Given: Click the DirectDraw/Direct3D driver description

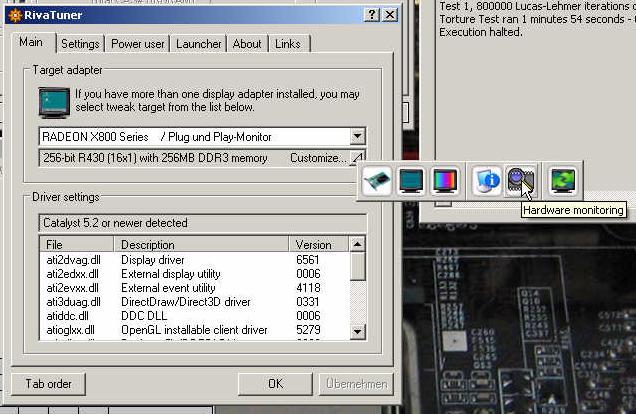Looking at the screenshot, I should click(186, 302).
